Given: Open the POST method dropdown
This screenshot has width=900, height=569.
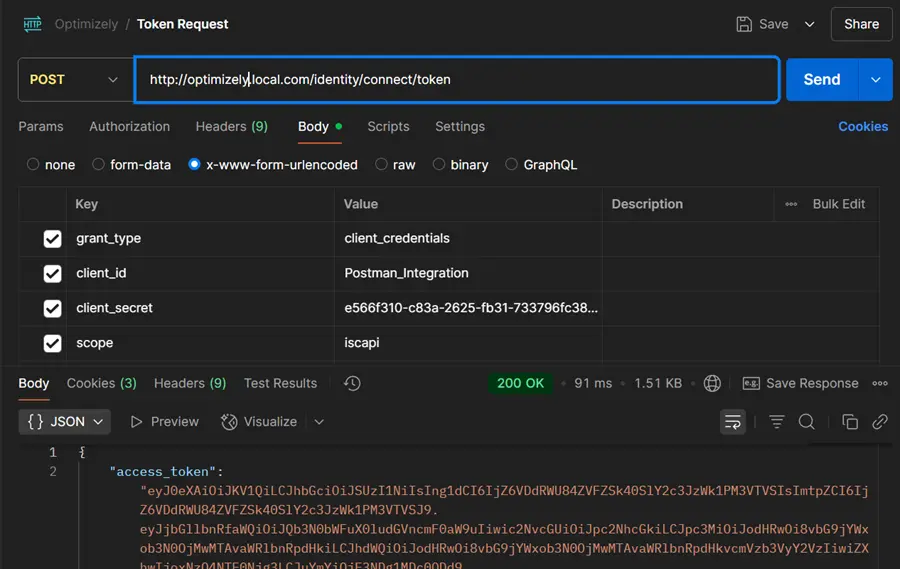Looking at the screenshot, I should (x=76, y=80).
